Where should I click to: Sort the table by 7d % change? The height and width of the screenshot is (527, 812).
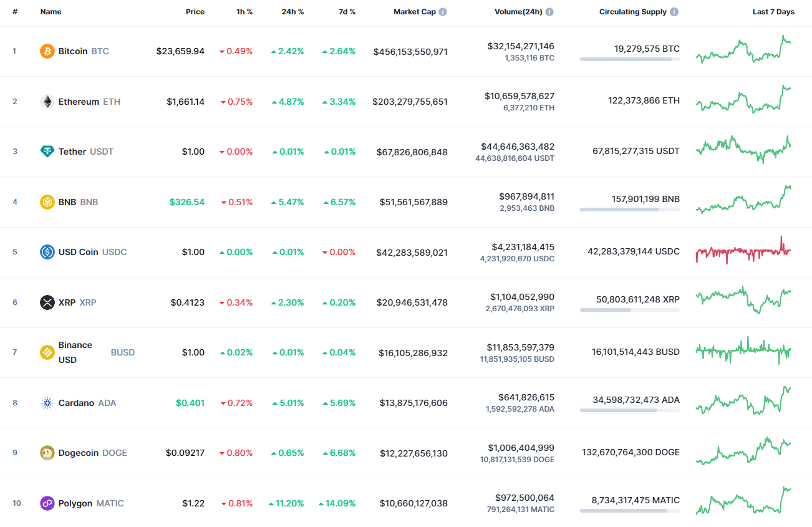click(x=347, y=11)
